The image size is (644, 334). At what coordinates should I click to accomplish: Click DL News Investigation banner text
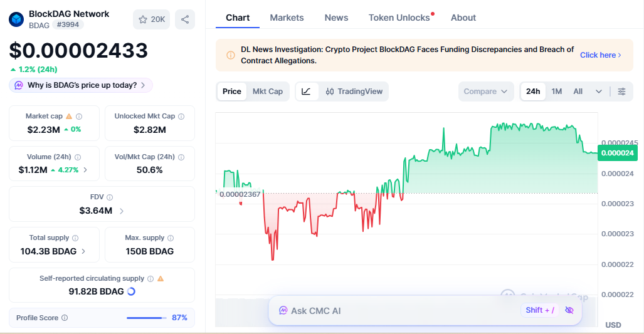[x=407, y=55]
